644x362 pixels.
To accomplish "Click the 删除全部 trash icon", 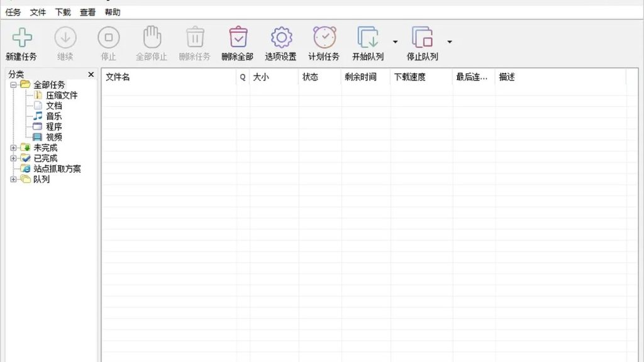I will tap(238, 37).
